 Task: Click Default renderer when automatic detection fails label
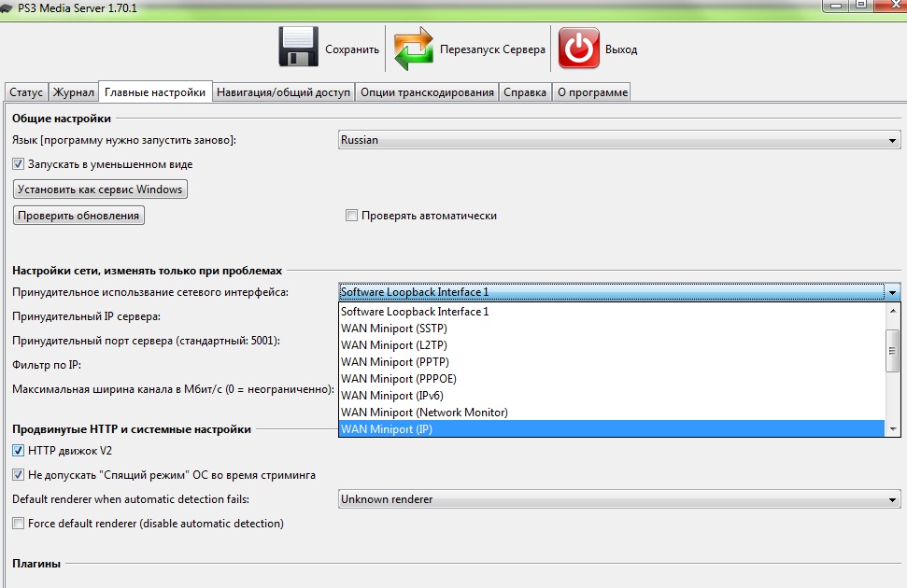131,499
